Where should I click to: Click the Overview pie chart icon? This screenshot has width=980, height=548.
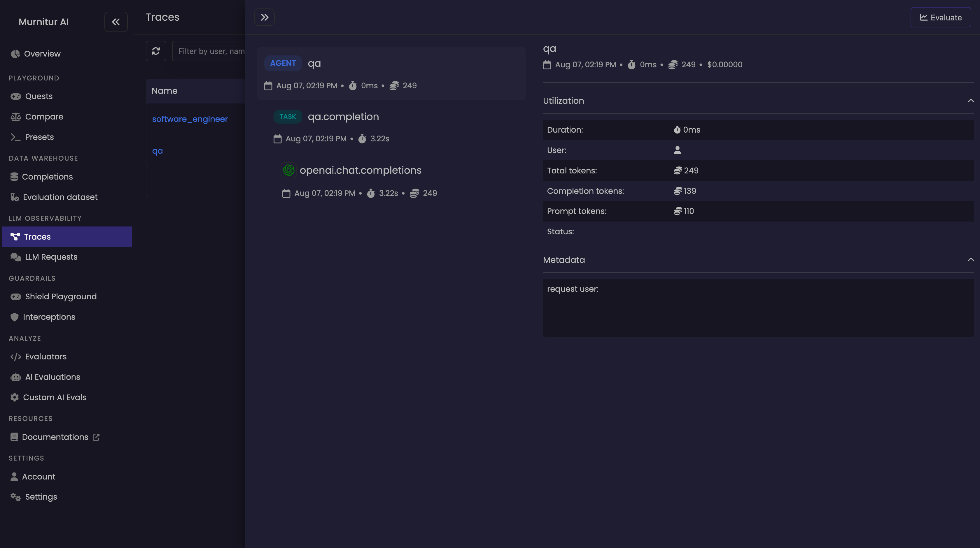15,54
